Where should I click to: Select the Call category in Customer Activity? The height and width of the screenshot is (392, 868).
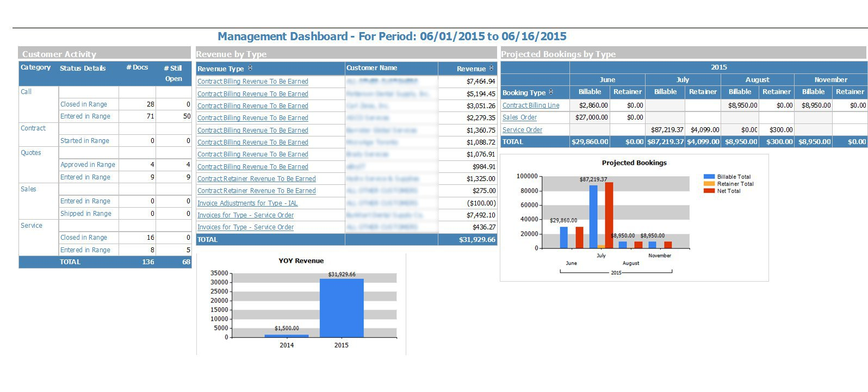tap(26, 92)
